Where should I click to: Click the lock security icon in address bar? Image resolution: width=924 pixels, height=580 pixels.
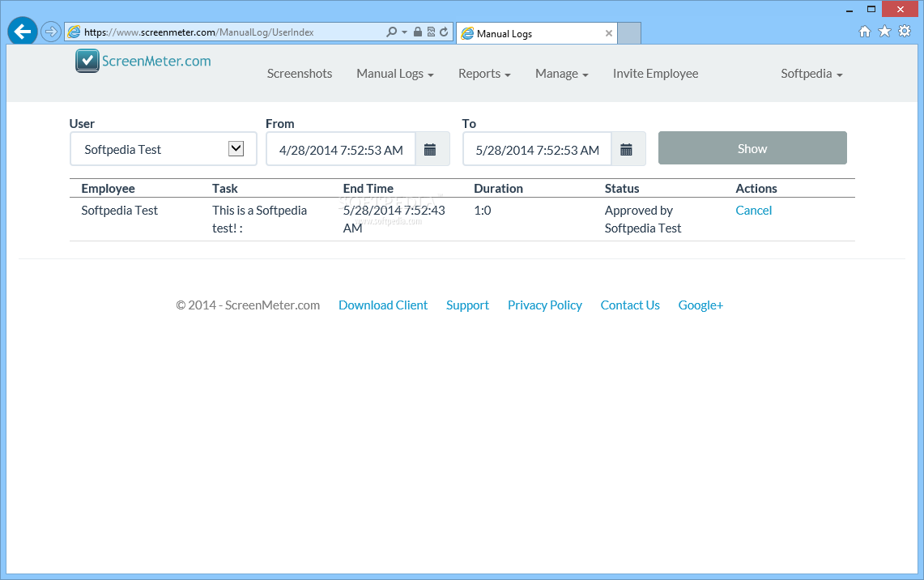click(x=418, y=32)
